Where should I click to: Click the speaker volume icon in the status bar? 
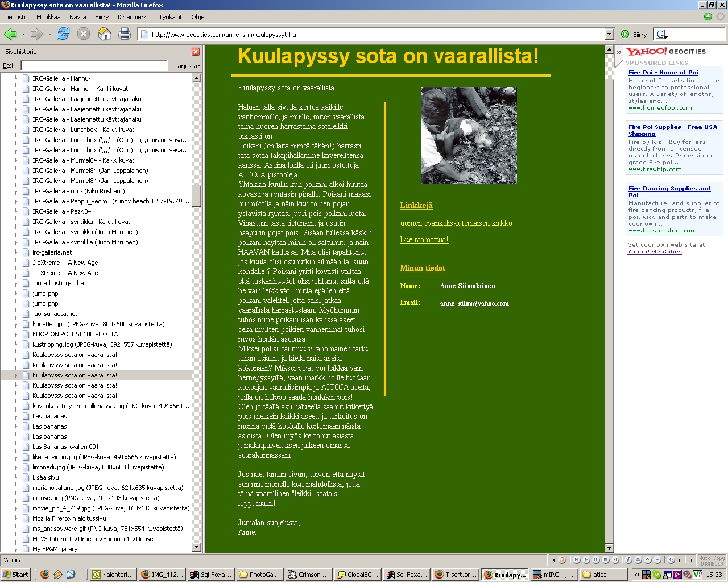tap(671, 560)
